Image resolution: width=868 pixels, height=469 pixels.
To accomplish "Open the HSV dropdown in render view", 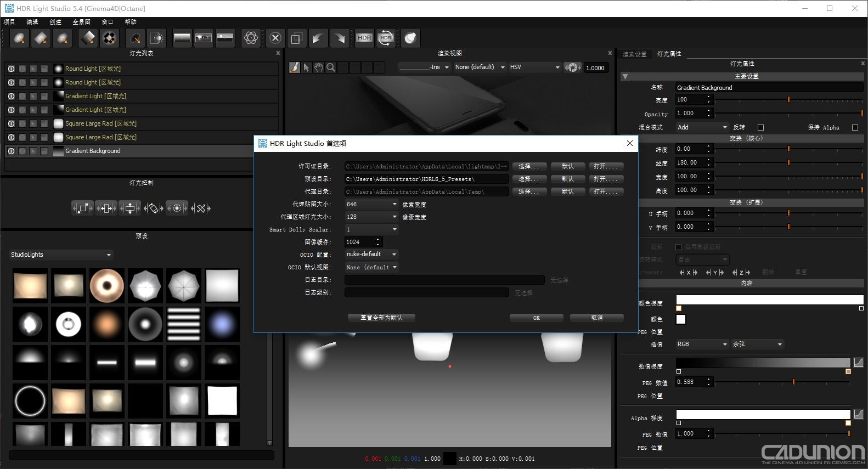I will (x=534, y=67).
